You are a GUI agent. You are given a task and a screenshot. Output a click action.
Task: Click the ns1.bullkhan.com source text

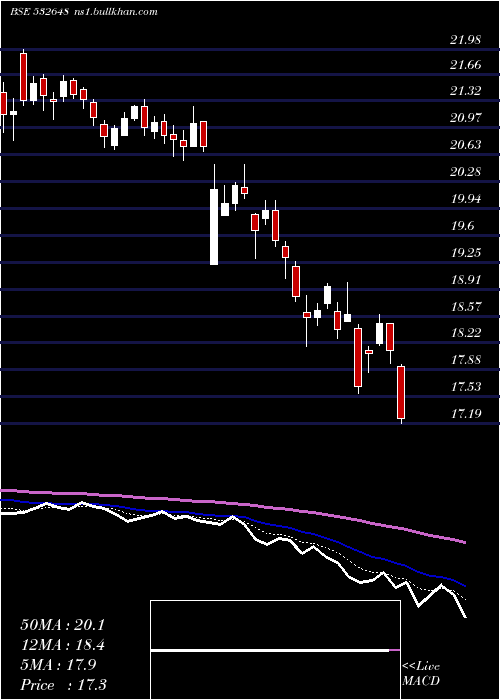(115, 12)
